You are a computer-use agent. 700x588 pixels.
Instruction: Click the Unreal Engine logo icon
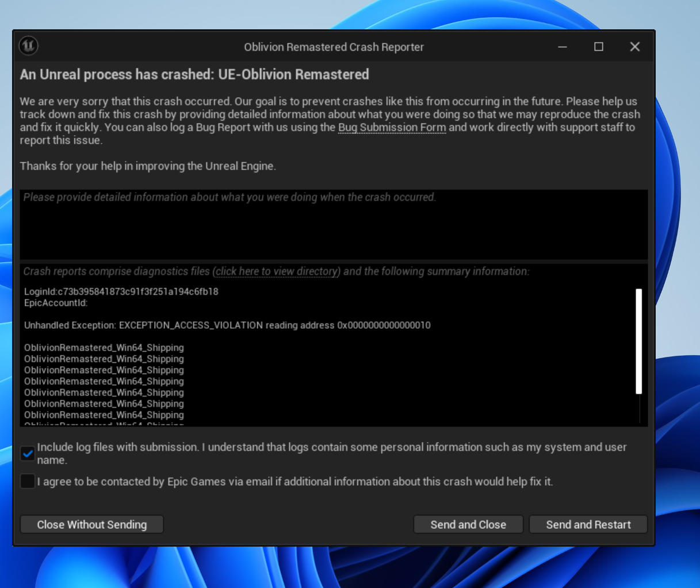pyautogui.click(x=28, y=45)
